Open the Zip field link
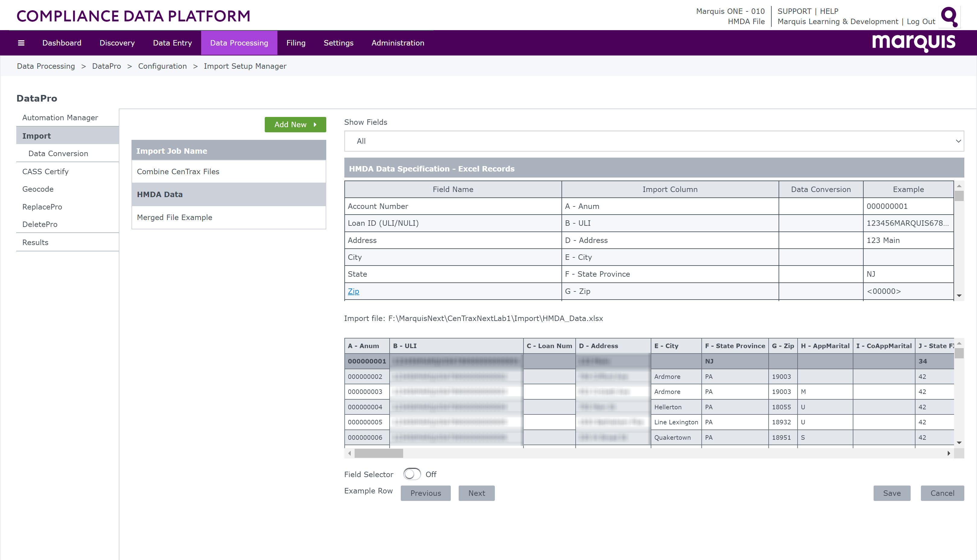Screen dimensions: 977x560 click(353, 291)
